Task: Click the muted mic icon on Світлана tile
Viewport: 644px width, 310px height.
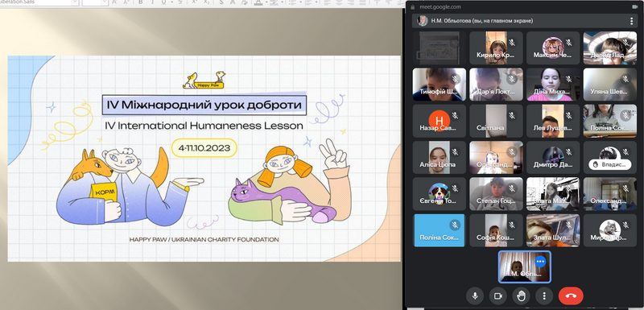Action: pos(512,115)
